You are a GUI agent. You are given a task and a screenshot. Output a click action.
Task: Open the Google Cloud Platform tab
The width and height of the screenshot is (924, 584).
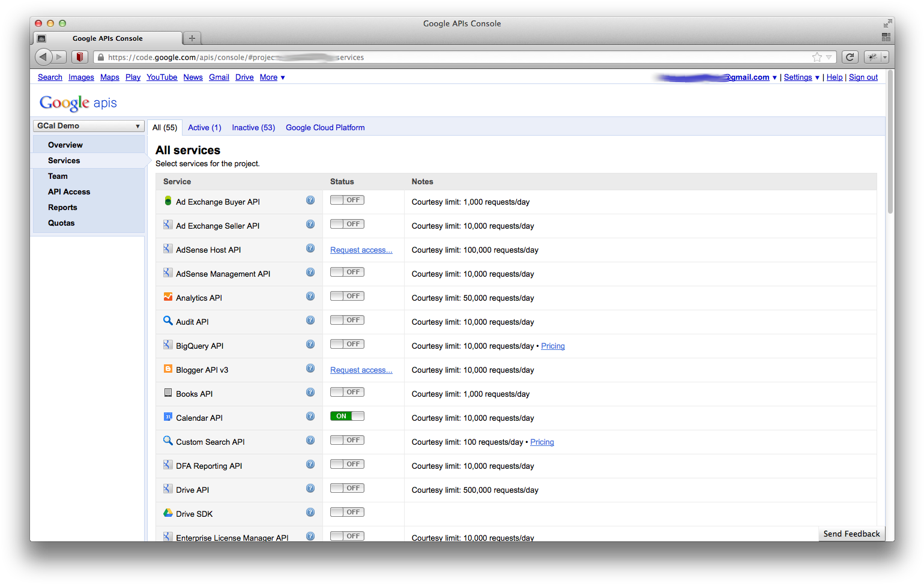click(325, 127)
